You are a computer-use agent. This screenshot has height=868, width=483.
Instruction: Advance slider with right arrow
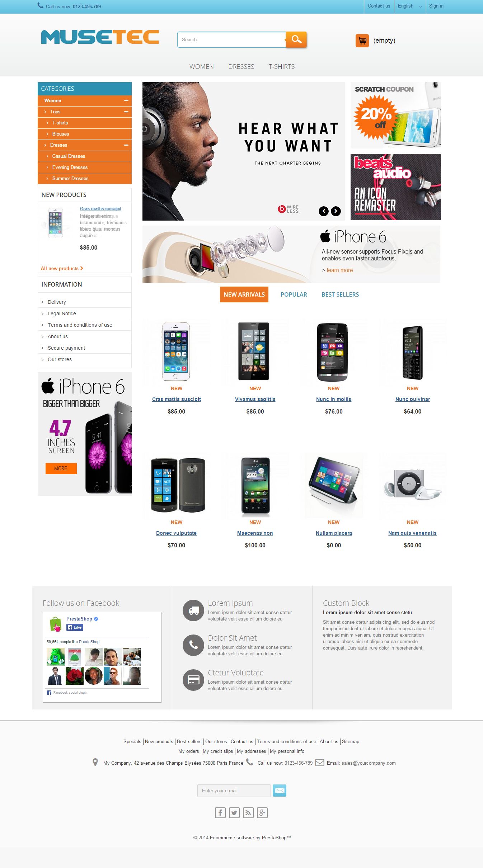[x=336, y=211]
